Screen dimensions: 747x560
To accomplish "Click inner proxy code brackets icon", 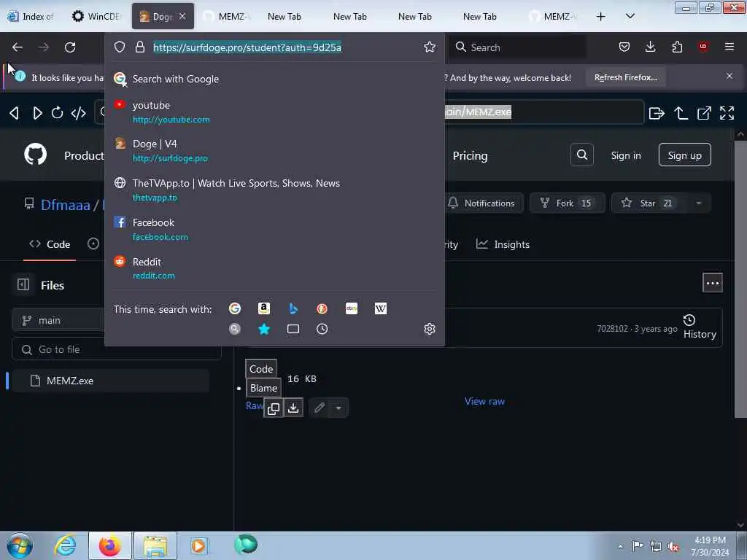I will coord(78,113).
